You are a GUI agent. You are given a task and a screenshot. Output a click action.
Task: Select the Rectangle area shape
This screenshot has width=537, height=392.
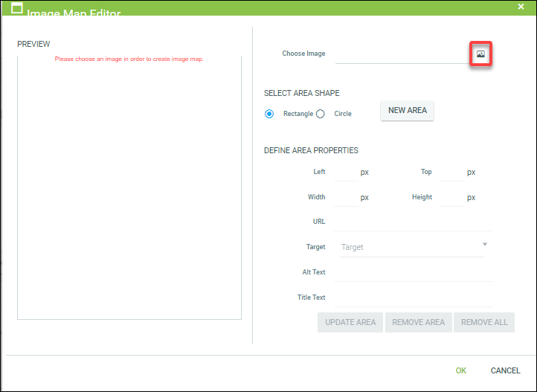(x=269, y=114)
